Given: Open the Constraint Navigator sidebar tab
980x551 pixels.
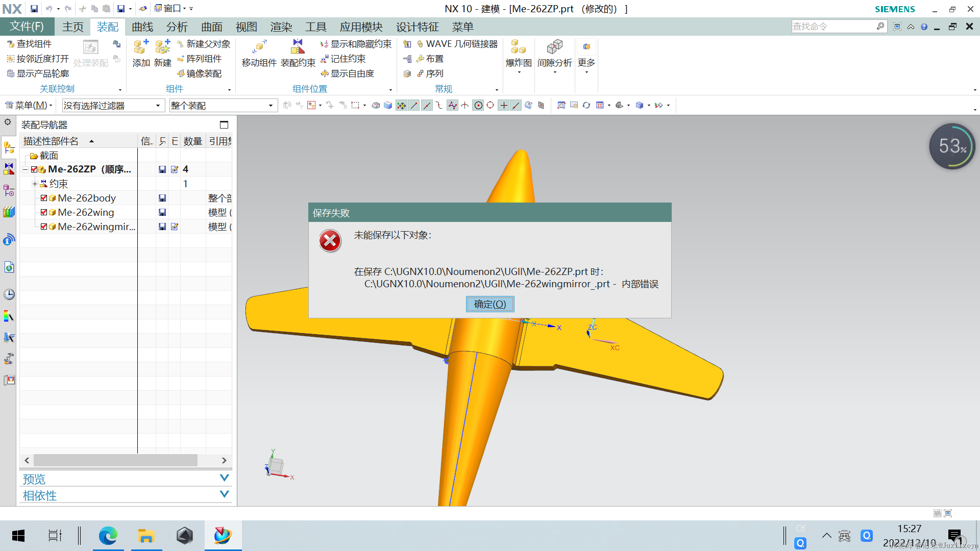Looking at the screenshot, I should [9, 169].
